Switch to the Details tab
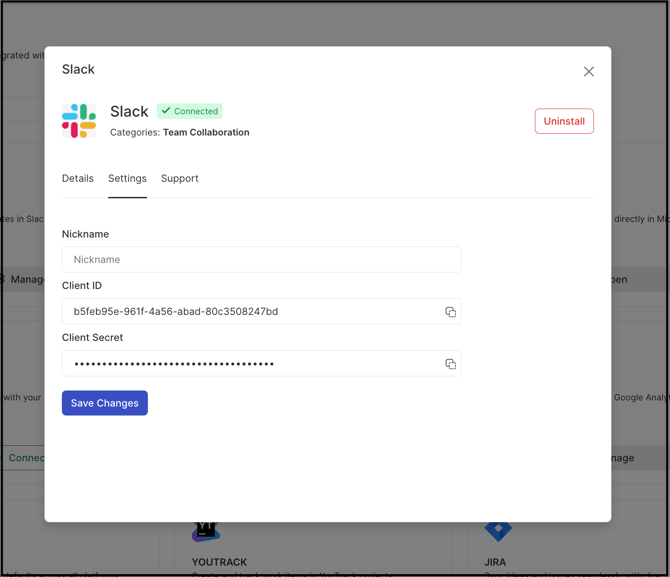The image size is (670, 577). (x=78, y=179)
